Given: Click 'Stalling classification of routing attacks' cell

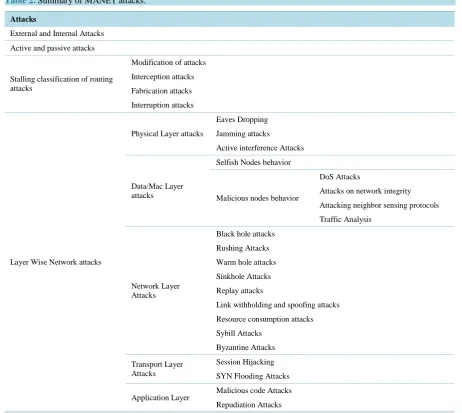Looking at the screenshot, I should (x=61, y=84).
